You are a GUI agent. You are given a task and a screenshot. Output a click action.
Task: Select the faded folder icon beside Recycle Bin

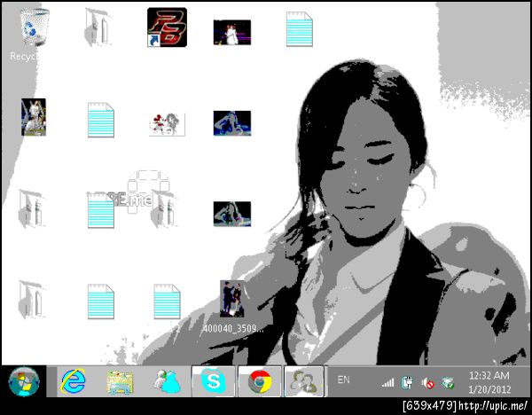point(98,27)
